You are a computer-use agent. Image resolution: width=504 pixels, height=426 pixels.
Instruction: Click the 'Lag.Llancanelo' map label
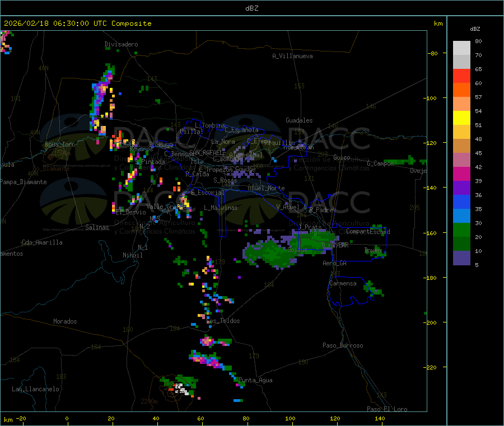[36, 389]
